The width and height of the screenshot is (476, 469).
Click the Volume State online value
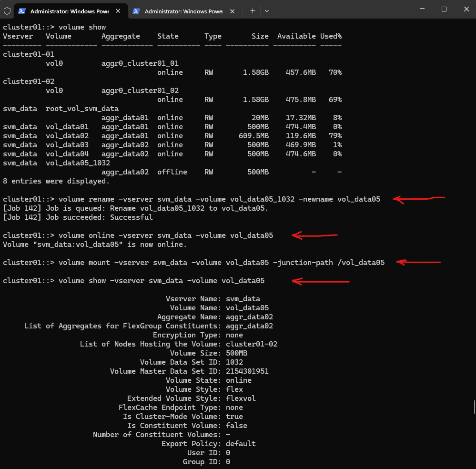(x=239, y=380)
